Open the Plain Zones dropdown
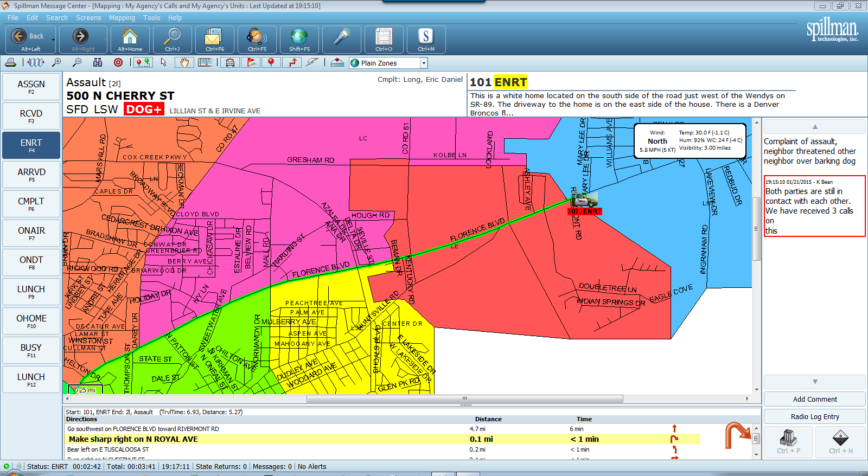 tap(424, 63)
